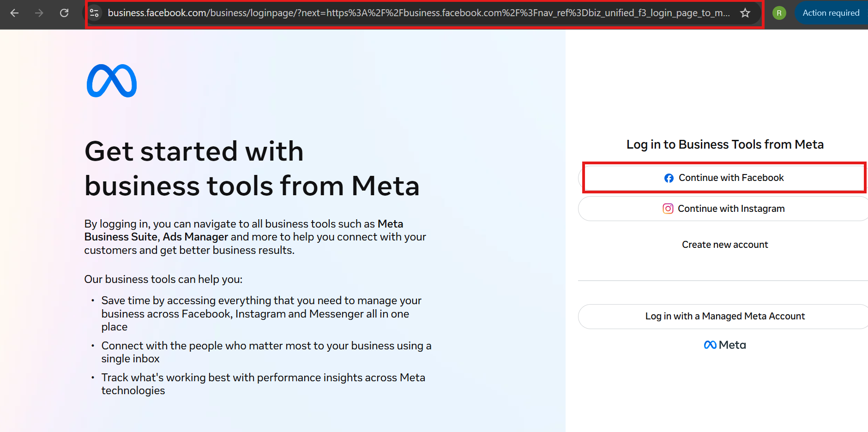Click the 'Get started with' heading line
Image resolution: width=868 pixels, height=432 pixels.
coord(194,151)
